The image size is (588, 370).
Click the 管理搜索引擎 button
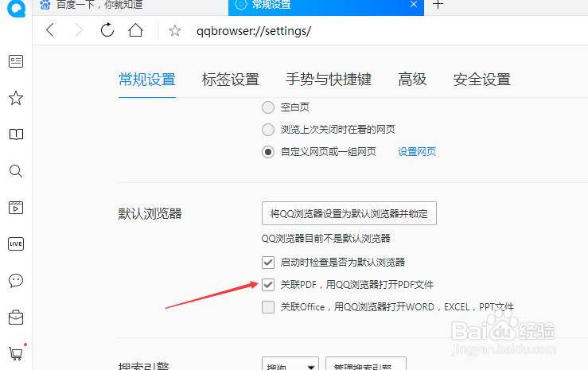coord(366,364)
